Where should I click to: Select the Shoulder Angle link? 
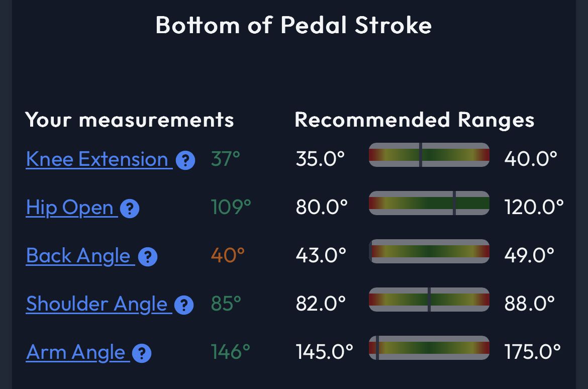96,304
